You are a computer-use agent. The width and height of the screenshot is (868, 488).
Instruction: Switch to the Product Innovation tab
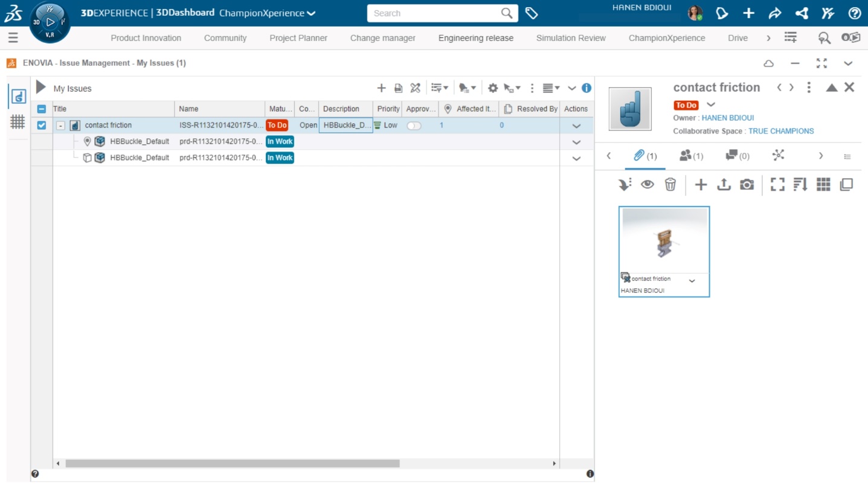[x=146, y=38]
